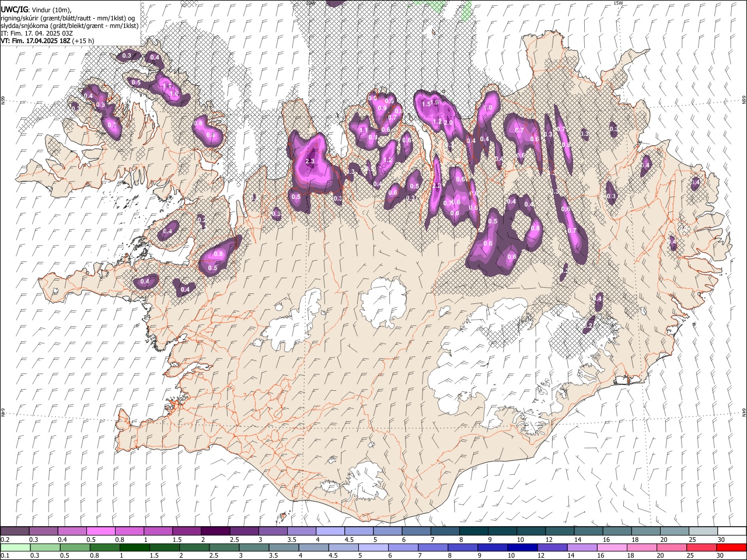The image size is (747, 560).
Task: Select the 1.9 precipitation value on map
Action: click(434, 103)
